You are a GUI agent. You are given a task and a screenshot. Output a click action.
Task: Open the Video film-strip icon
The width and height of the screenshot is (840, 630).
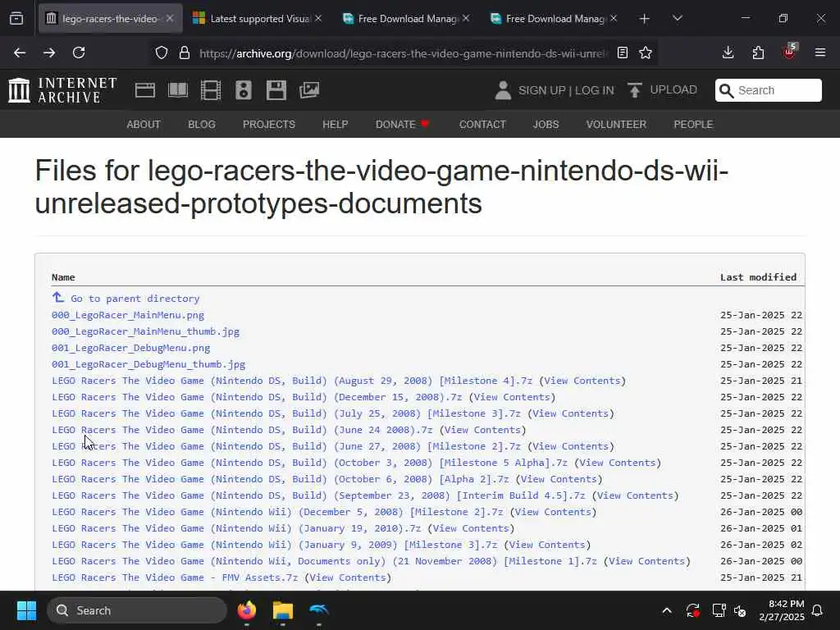[211, 90]
